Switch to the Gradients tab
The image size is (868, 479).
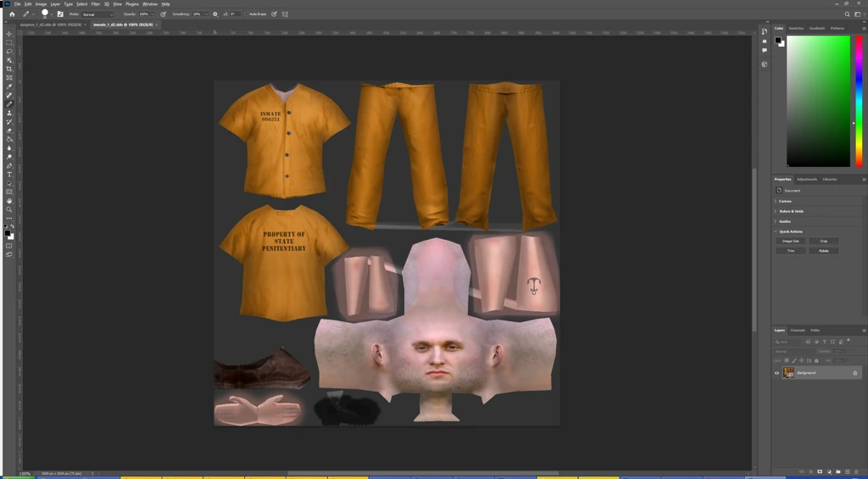click(x=817, y=28)
